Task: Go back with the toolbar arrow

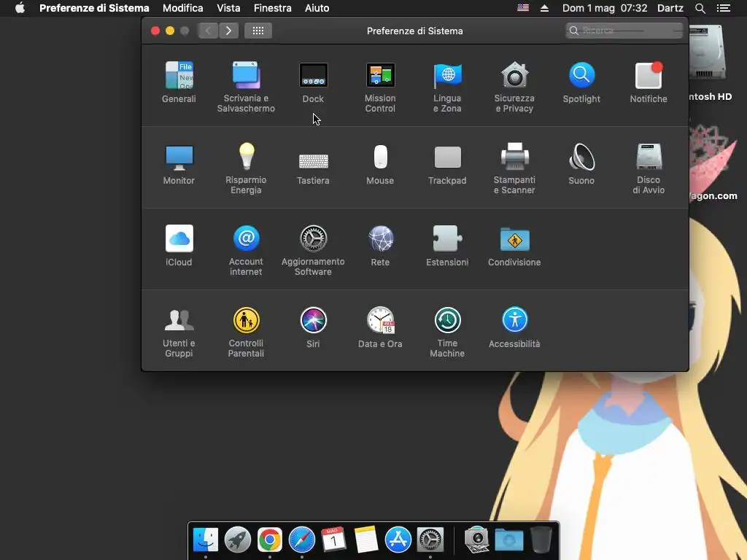Action: pos(208,31)
